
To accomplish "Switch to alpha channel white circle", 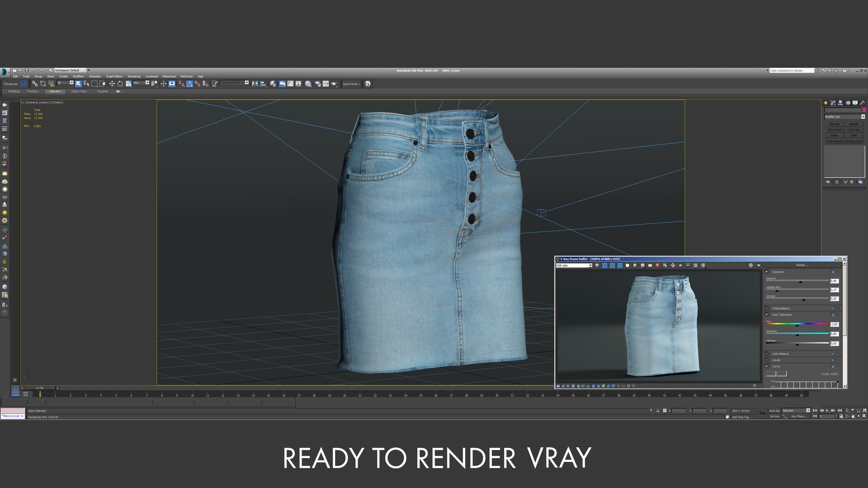I will coord(627,265).
